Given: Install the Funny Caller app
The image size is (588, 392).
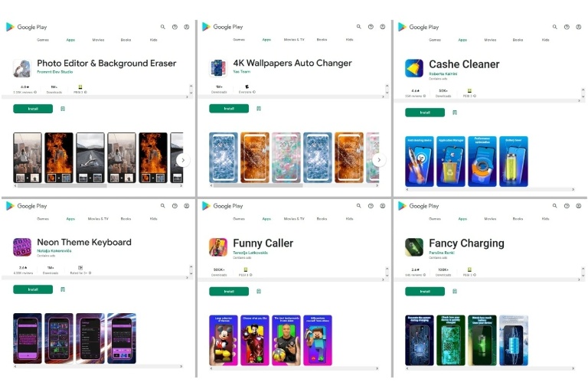Looking at the screenshot, I should 229,291.
